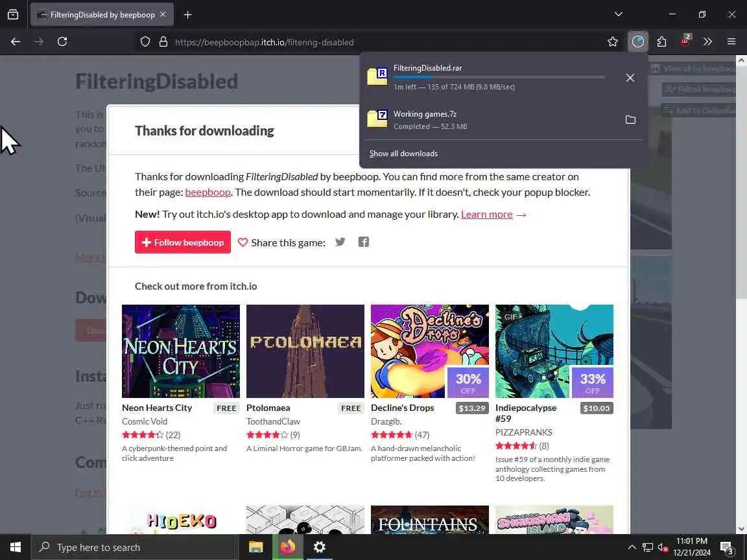Show all downloads

click(403, 154)
